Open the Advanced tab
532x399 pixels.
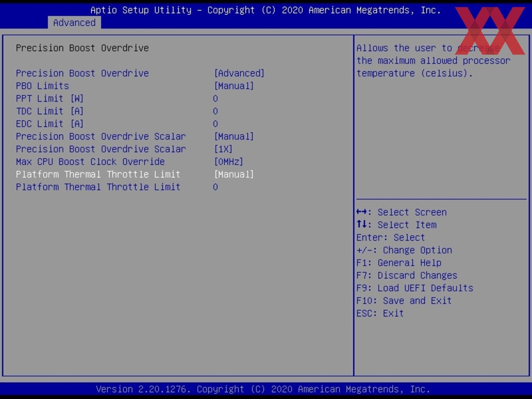74,23
